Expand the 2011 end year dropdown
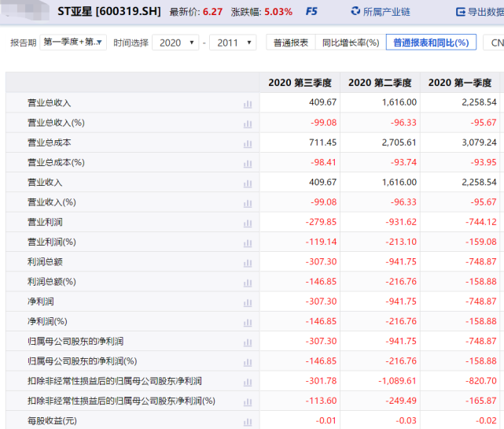Screen dimensions: 504x429 [x=232, y=43]
